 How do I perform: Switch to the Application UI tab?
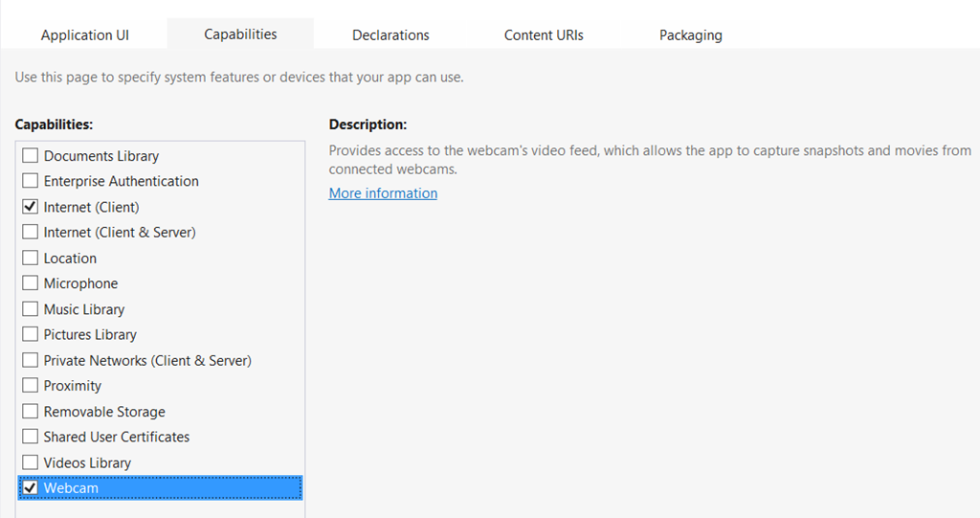pos(84,35)
